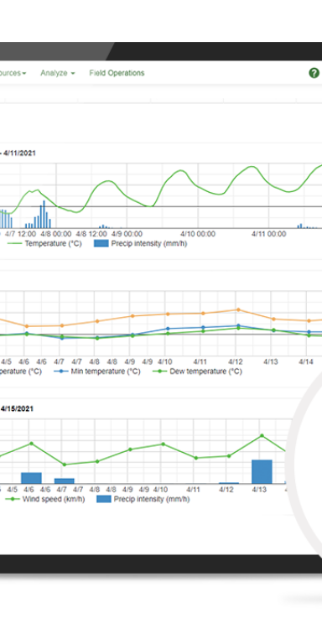Toggle the Temperature (°C) legend entry
The width and height of the screenshot is (322, 644).
click(44, 243)
